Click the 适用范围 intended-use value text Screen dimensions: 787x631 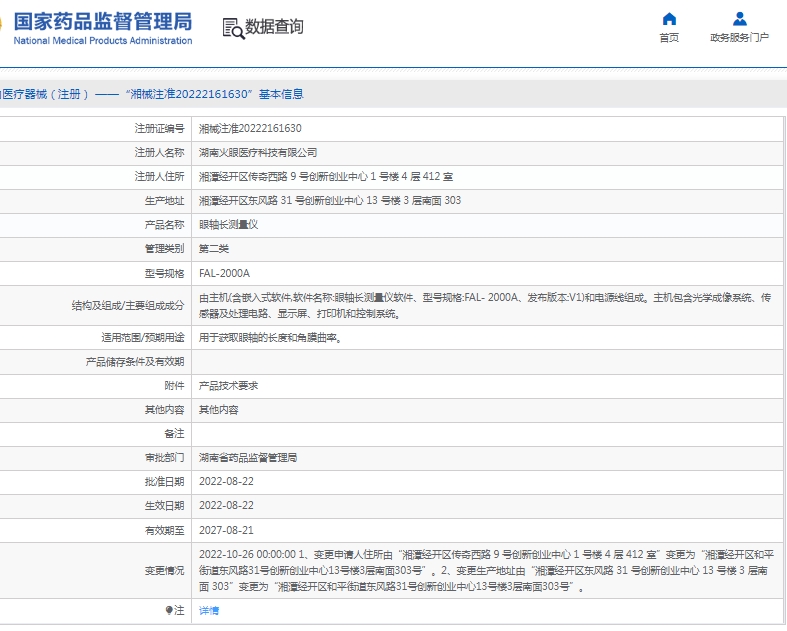[271, 338]
